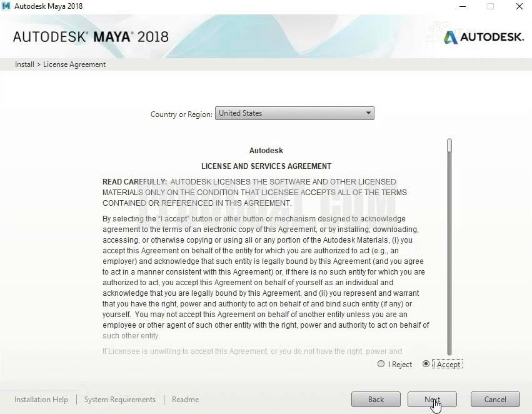This screenshot has height=414, width=532.
Task: Click the License and Services Agreement heading
Action: click(x=266, y=166)
